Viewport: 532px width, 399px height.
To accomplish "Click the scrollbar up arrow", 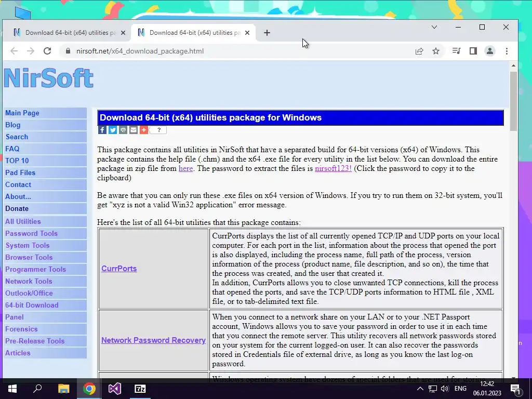I will pyautogui.click(x=513, y=65).
